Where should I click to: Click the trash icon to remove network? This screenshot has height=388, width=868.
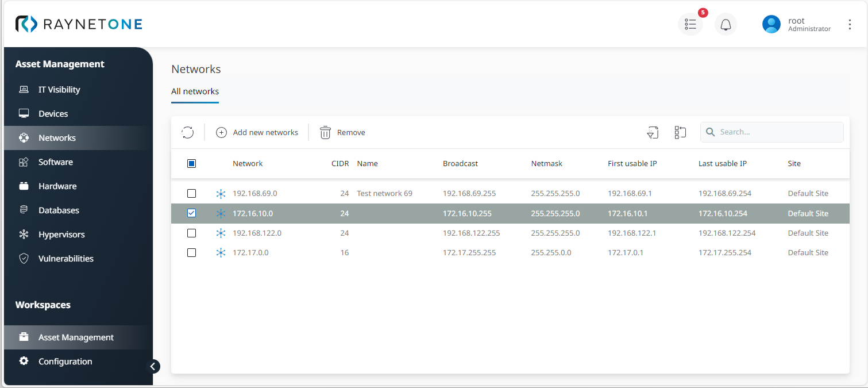tap(325, 132)
